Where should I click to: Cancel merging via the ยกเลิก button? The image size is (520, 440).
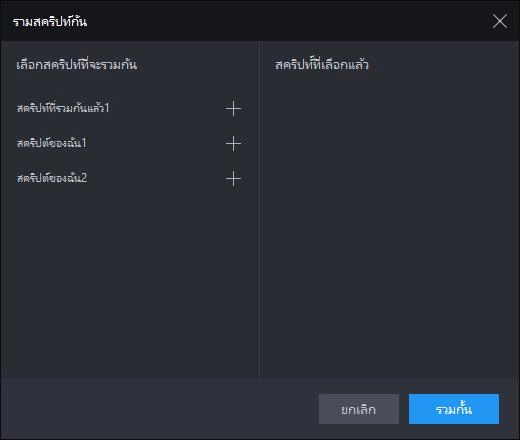(359, 409)
